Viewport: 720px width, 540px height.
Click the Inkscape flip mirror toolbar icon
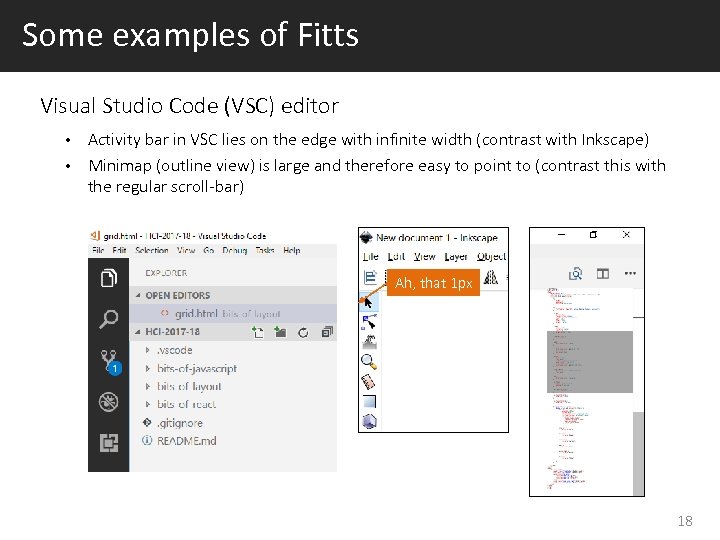coord(491,277)
